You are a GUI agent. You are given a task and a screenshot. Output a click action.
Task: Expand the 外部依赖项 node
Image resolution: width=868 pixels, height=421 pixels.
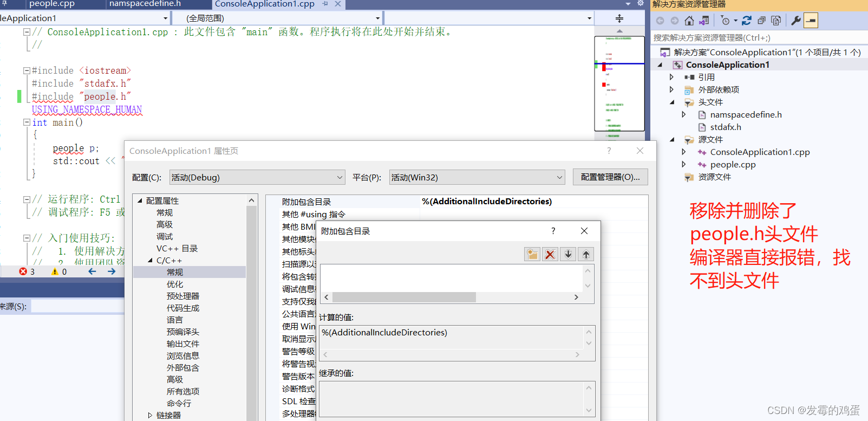[x=672, y=89]
